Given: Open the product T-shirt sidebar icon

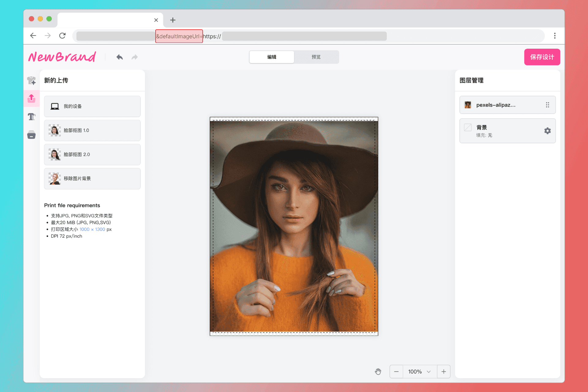Looking at the screenshot, I should pyautogui.click(x=31, y=81).
